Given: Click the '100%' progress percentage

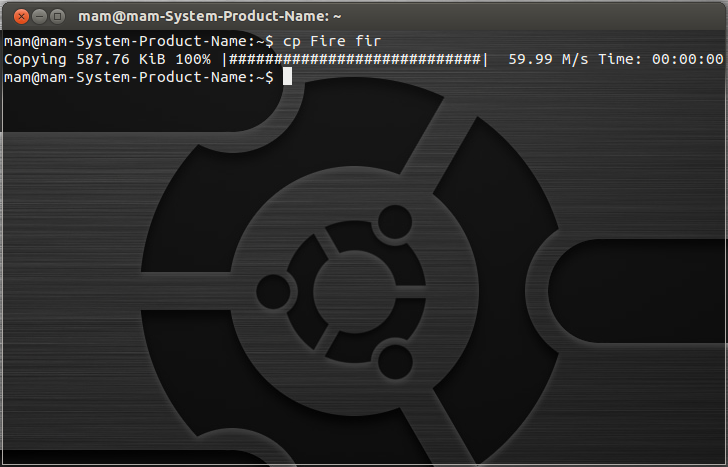Looking at the screenshot, I should [x=191, y=59].
